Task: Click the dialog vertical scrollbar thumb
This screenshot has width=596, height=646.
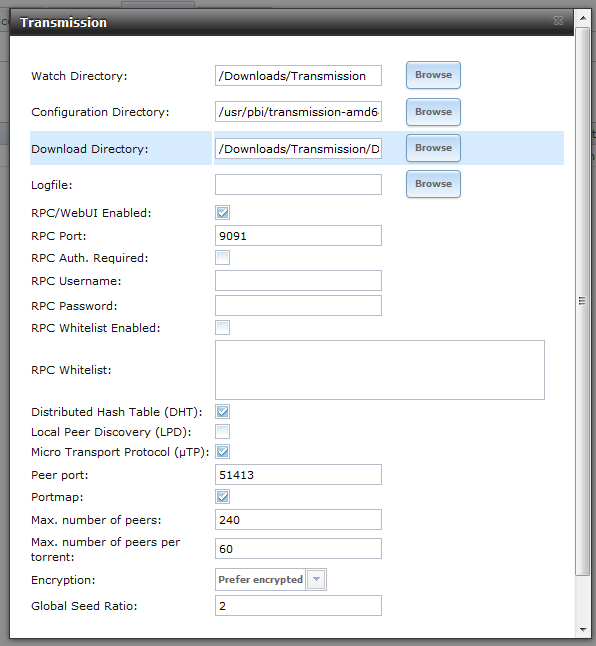Action: coord(583,301)
